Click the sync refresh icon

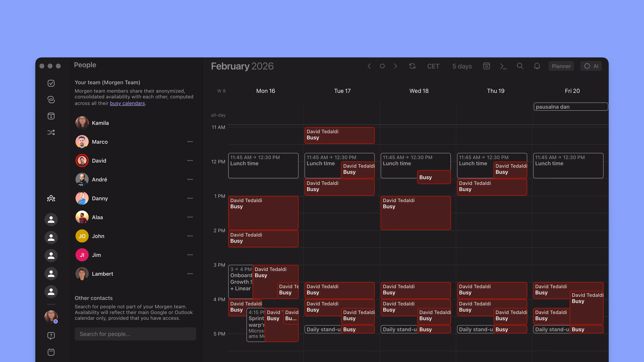tap(412, 66)
